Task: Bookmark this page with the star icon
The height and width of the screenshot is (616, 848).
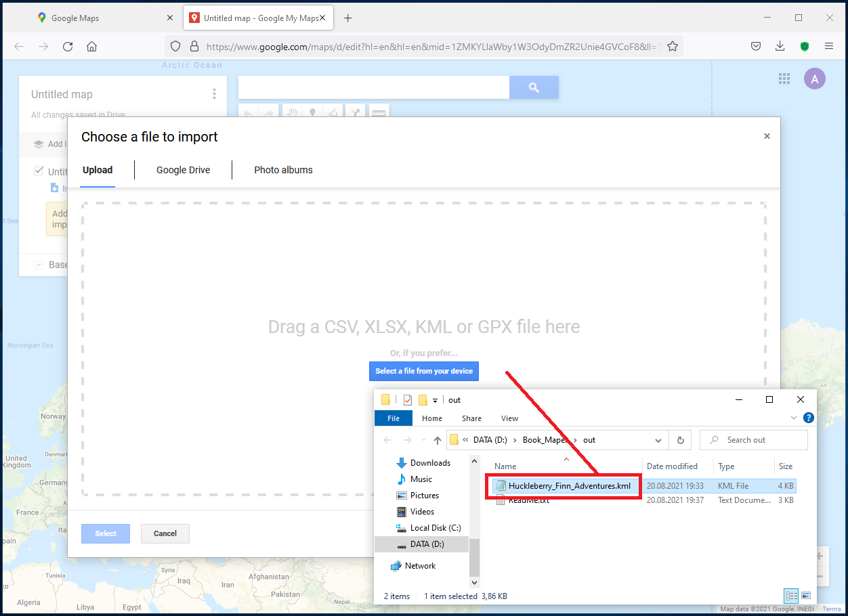Action: pos(673,46)
